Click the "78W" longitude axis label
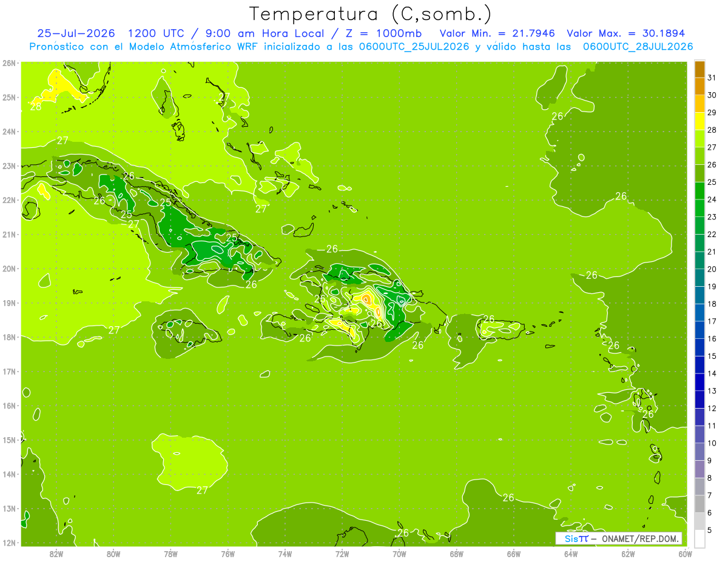The image size is (728, 562). coord(170,554)
